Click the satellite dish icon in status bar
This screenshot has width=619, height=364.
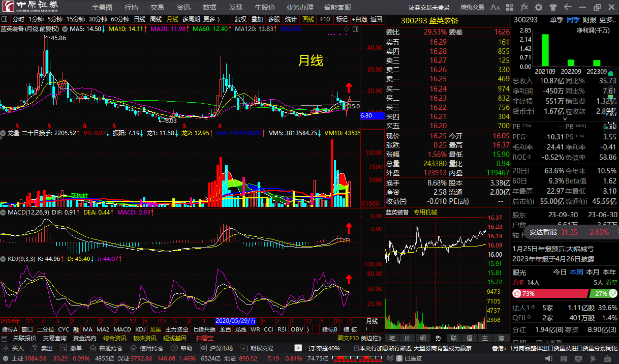(x=593, y=359)
